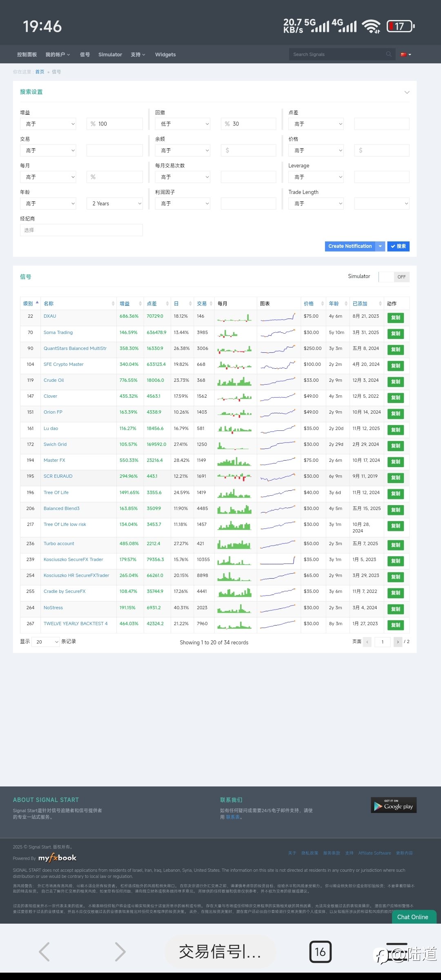Click the 搜索 search button
This screenshot has width=441, height=980.
pos(398,246)
